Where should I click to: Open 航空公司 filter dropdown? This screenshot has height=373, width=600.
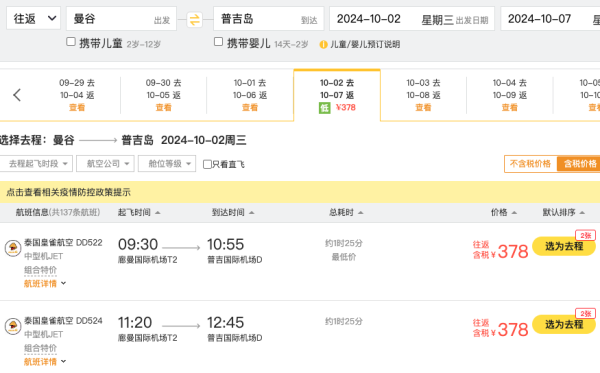(105, 164)
